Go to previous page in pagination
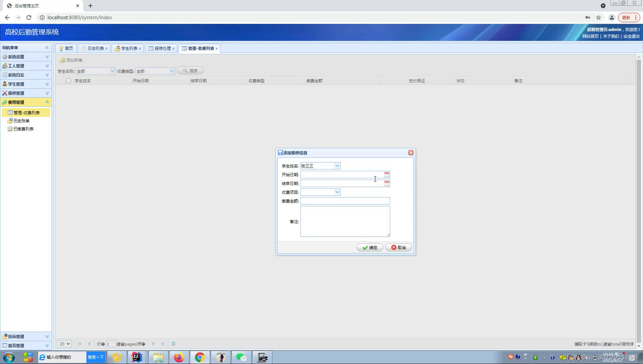The height and width of the screenshot is (364, 643). click(89, 344)
